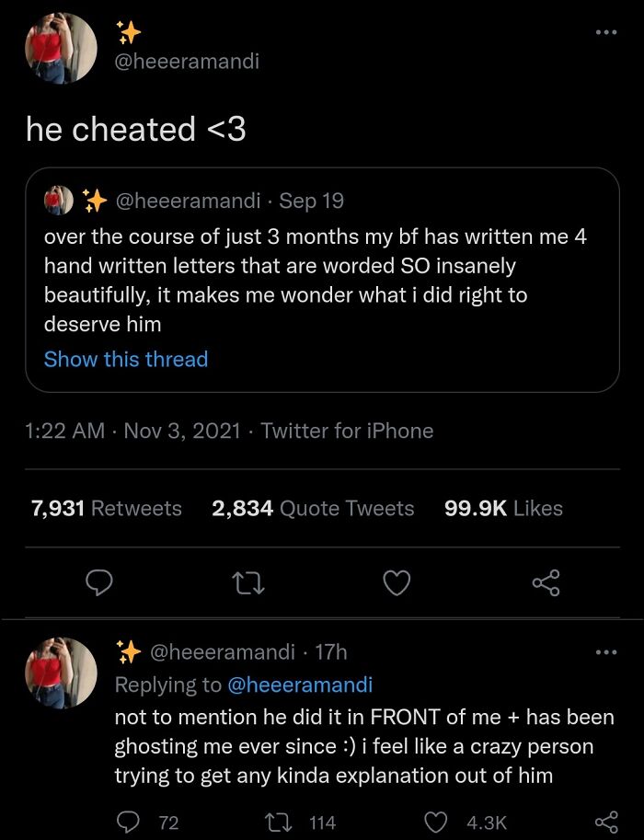Open more options on the main tweet
Viewport: 644px width, 840px height.
[604, 33]
